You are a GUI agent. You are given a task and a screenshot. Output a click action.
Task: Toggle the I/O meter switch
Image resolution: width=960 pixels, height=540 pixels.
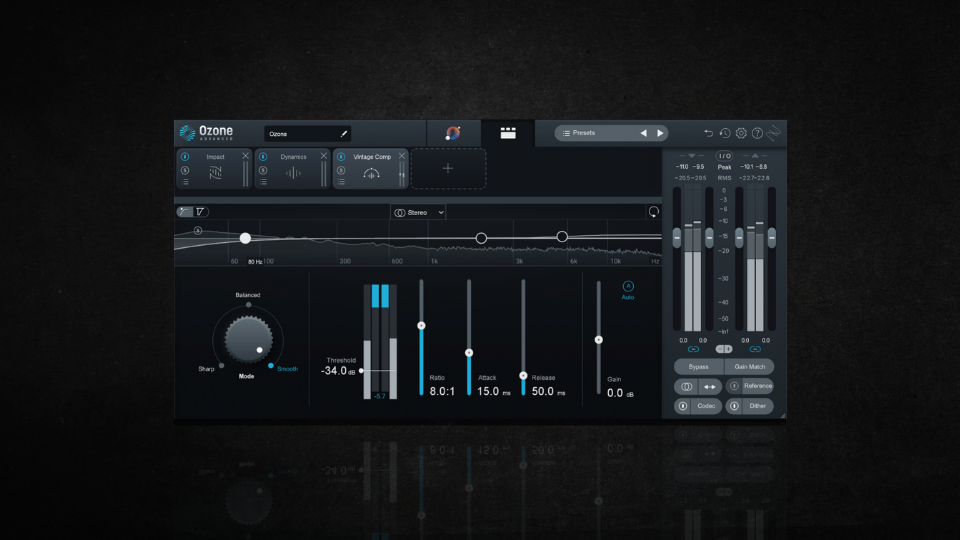click(x=724, y=156)
